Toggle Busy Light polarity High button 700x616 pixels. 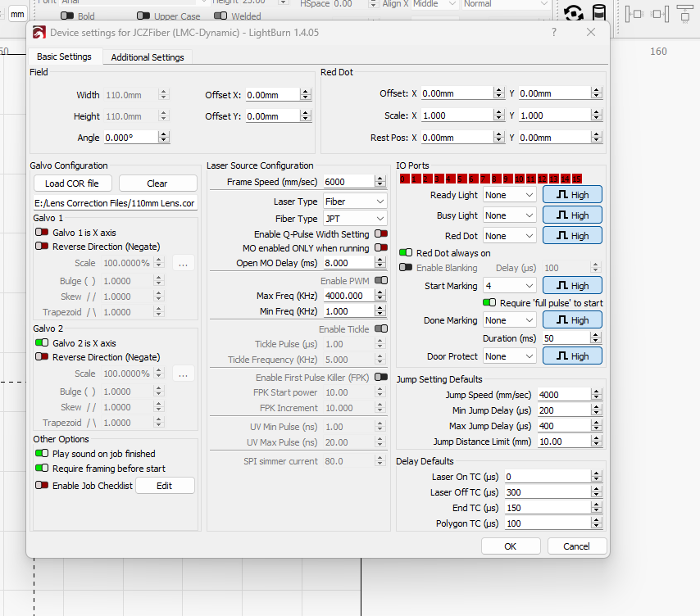click(x=572, y=215)
